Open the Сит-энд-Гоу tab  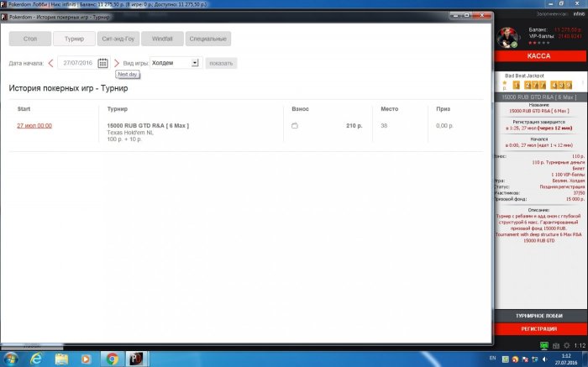(x=118, y=39)
